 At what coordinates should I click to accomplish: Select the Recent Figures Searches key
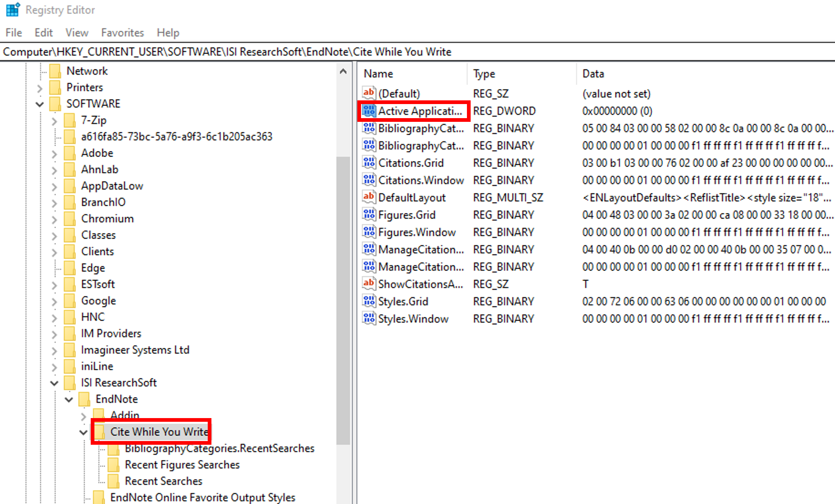pos(182,465)
